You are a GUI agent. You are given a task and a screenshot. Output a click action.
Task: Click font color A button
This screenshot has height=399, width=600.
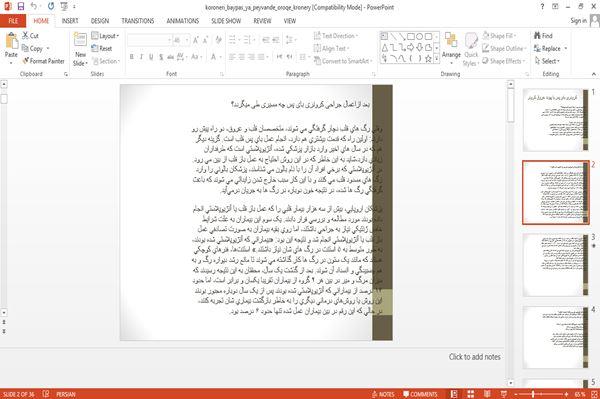(x=213, y=57)
